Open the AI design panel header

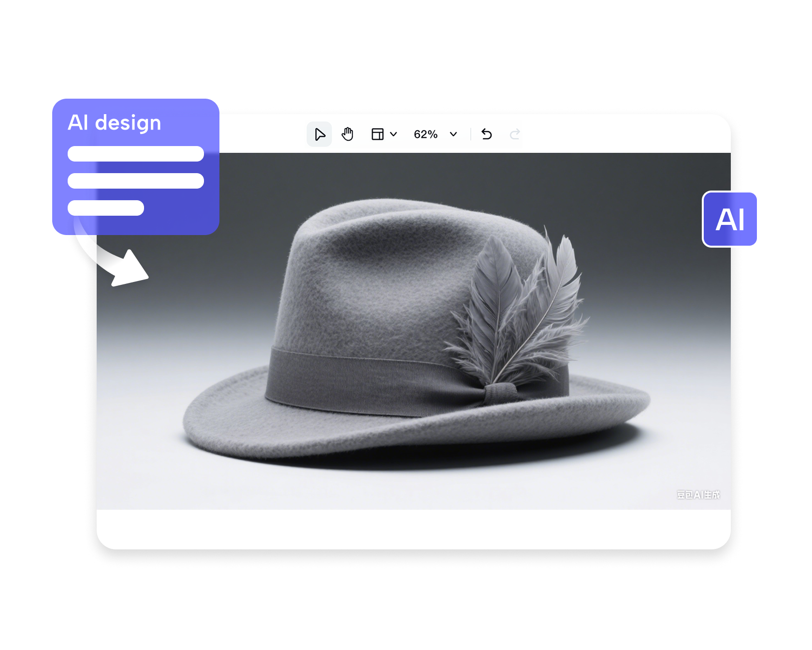click(x=115, y=123)
